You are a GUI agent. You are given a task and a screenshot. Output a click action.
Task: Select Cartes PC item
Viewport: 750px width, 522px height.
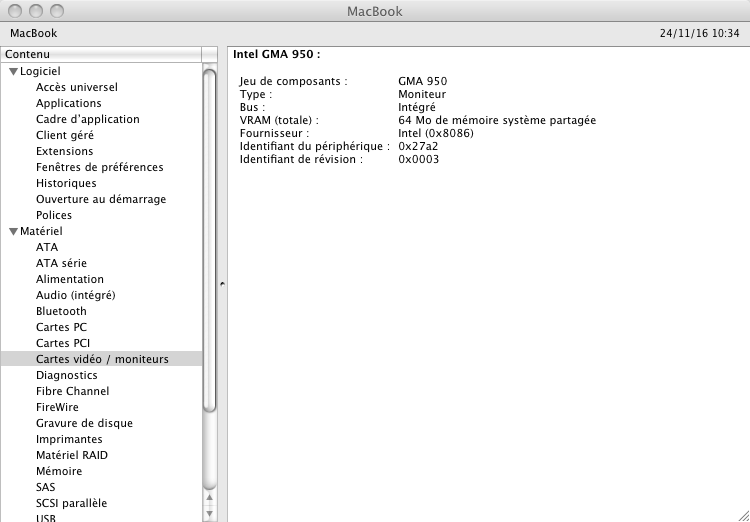pyautogui.click(x=61, y=327)
